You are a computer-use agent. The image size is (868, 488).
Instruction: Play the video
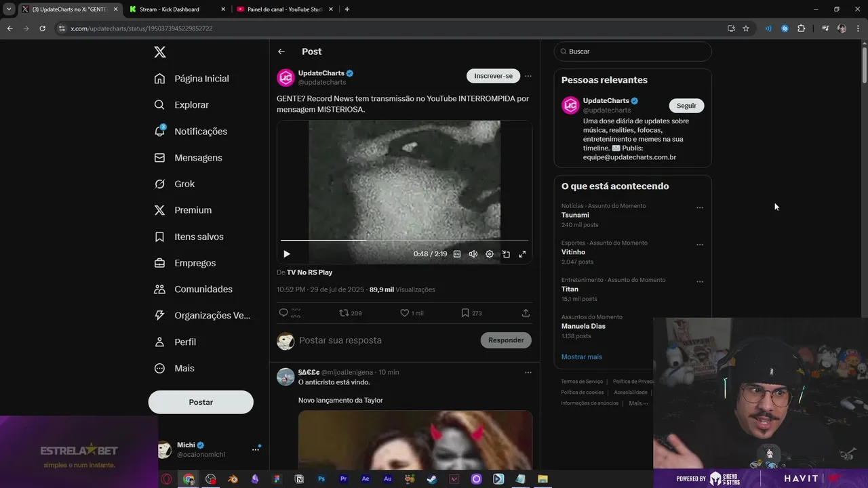pos(287,254)
